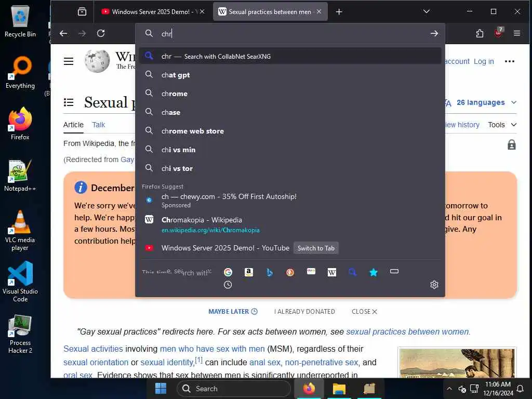Screen dimensions: 532x399
Task: Open search settings gear in urlbar dropdown
Action: tap(434, 285)
